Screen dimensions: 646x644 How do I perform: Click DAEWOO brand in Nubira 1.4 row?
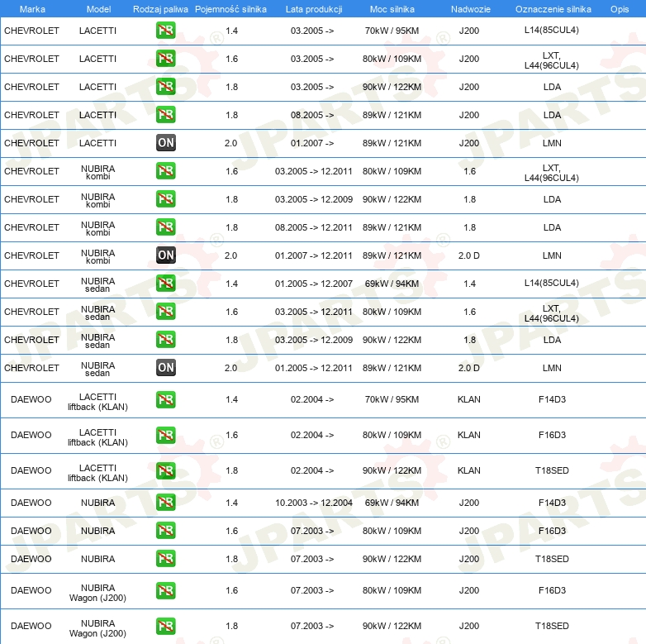tap(31, 503)
